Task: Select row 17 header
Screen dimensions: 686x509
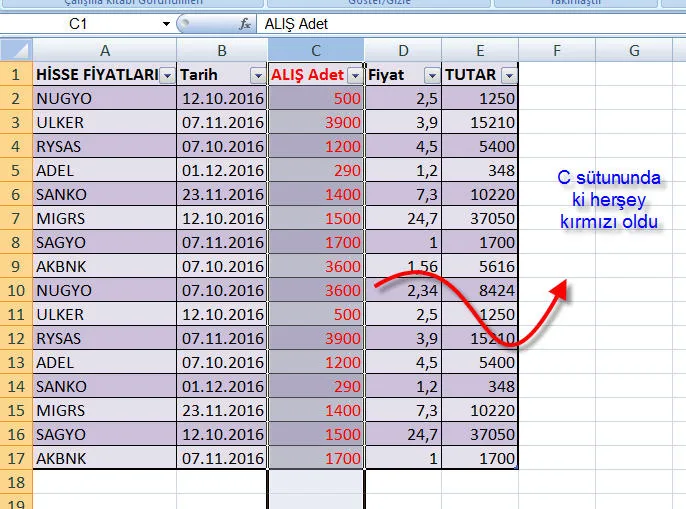Action: point(16,459)
